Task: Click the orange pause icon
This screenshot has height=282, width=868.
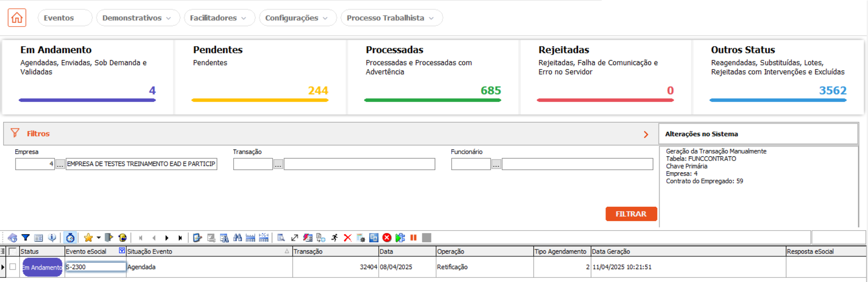Action: [x=414, y=238]
